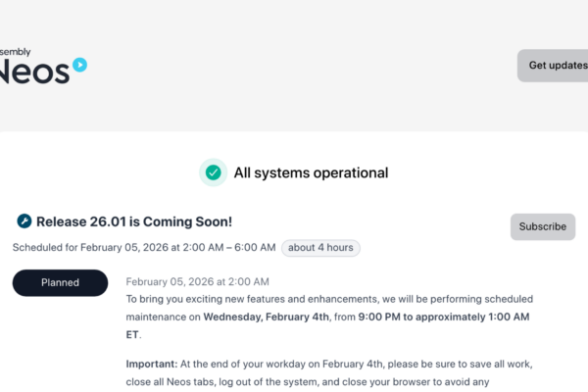Image resolution: width=588 pixels, height=392 pixels.
Task: Open the Release 26.01 is Coming Soon link
Action: coord(134,221)
